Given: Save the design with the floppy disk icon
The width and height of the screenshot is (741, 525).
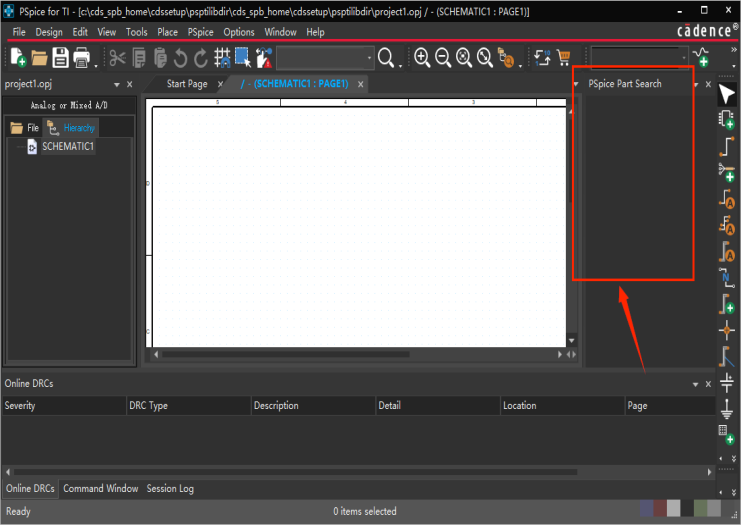Looking at the screenshot, I should (60, 57).
